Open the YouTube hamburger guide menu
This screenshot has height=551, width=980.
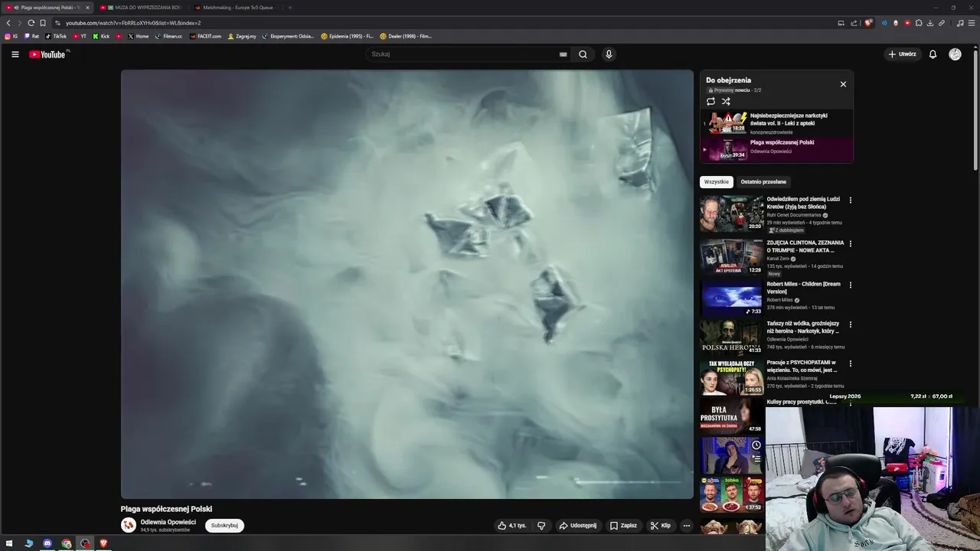15,54
